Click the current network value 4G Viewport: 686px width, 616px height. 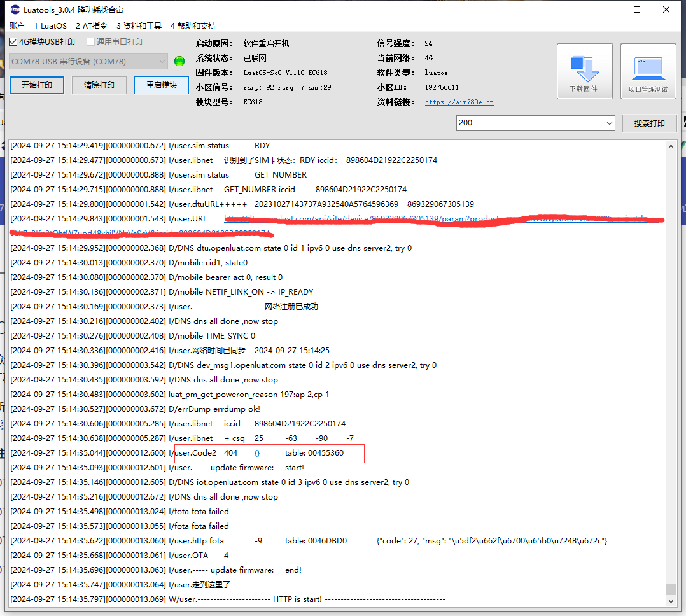[429, 58]
